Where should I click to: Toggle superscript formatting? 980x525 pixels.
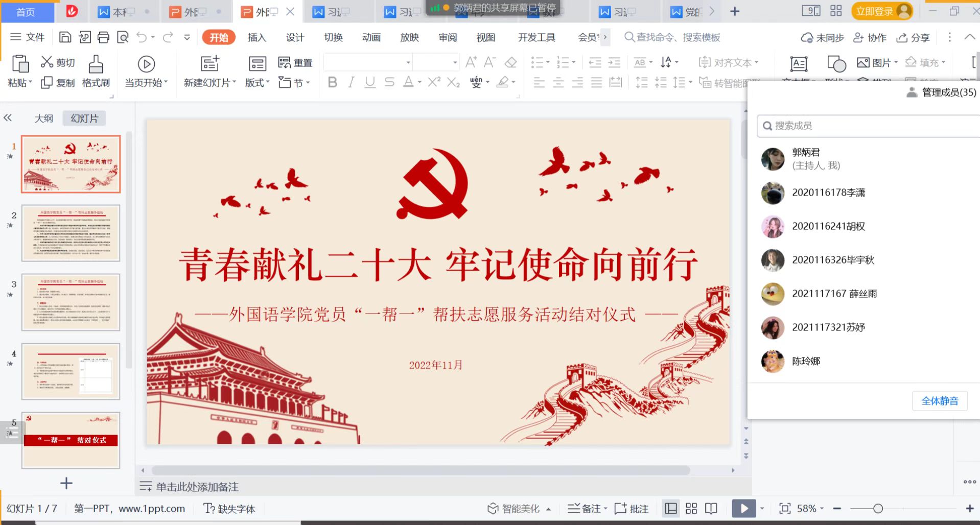(x=434, y=82)
